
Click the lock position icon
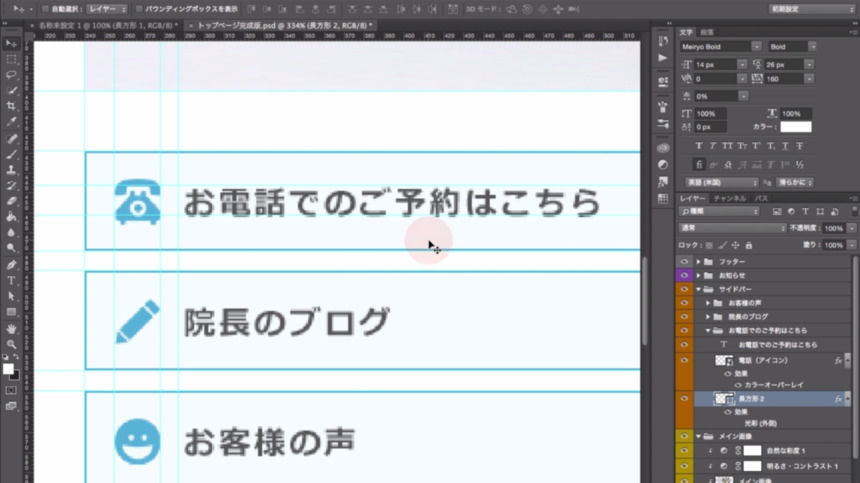coord(735,245)
